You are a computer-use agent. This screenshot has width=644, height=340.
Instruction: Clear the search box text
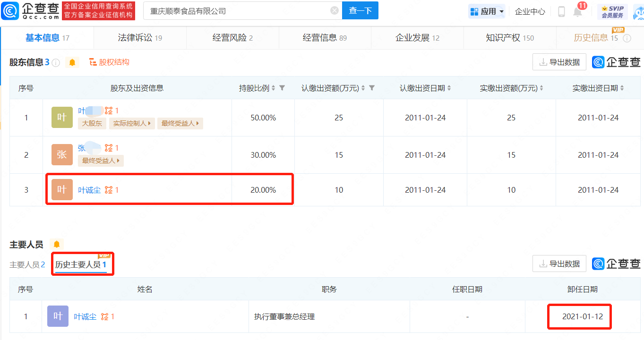(335, 10)
